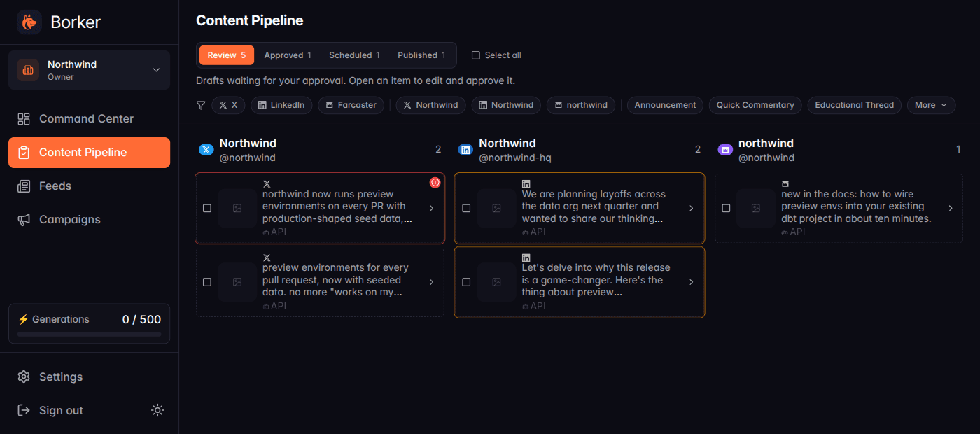Filter by Farcaster northwind account chip
This screenshot has height=434, width=980.
click(x=581, y=105)
